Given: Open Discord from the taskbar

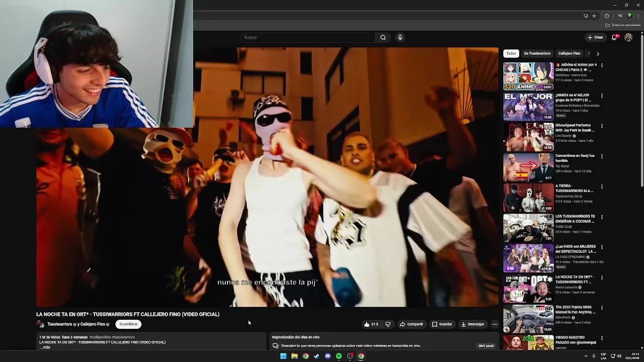Looking at the screenshot, I should tap(328, 356).
